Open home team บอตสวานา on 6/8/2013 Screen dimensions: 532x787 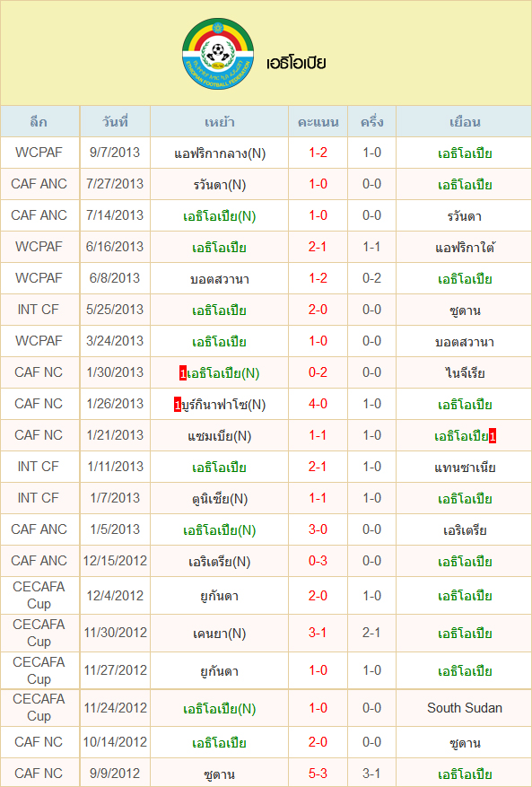(x=220, y=279)
